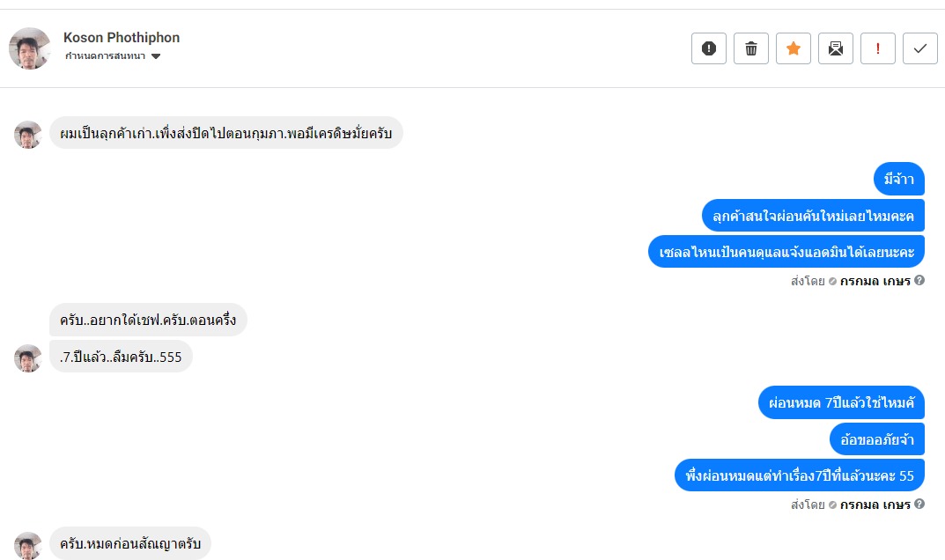Mark as unread using envelope icon

tap(836, 48)
